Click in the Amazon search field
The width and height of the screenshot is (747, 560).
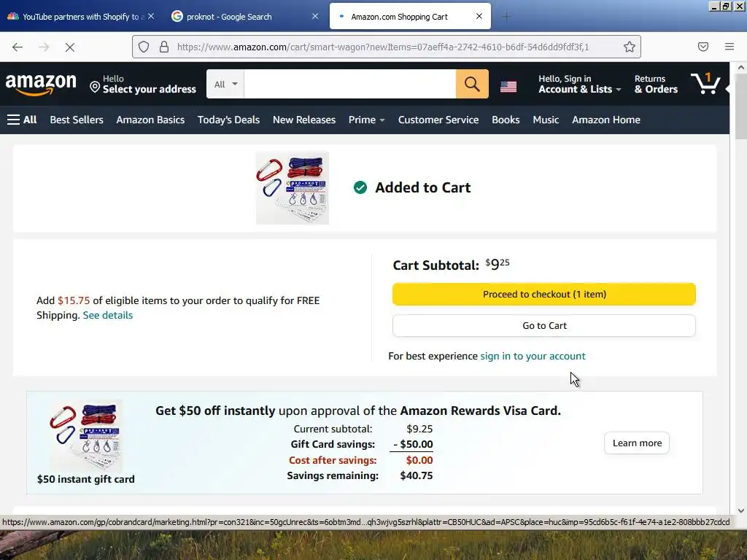pos(349,85)
